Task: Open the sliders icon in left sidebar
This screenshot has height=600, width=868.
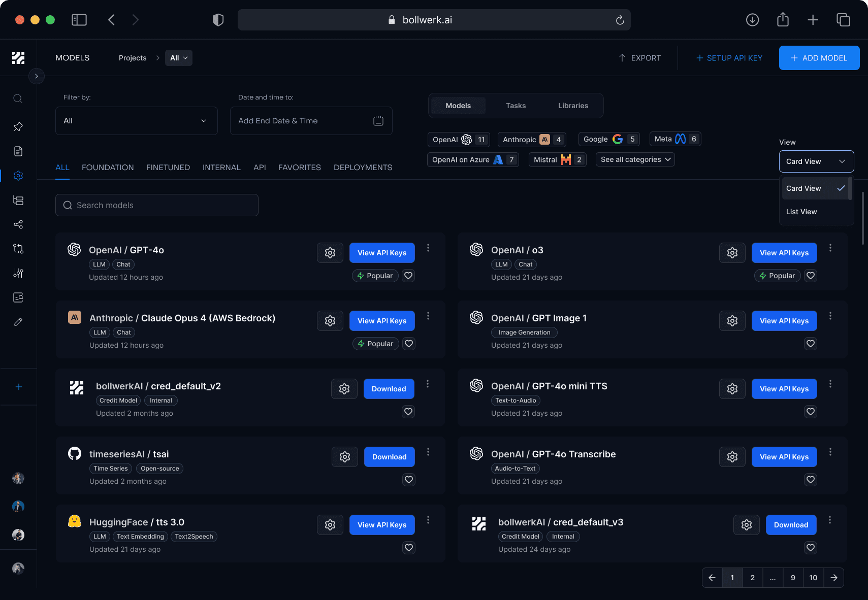Action: 18,273
